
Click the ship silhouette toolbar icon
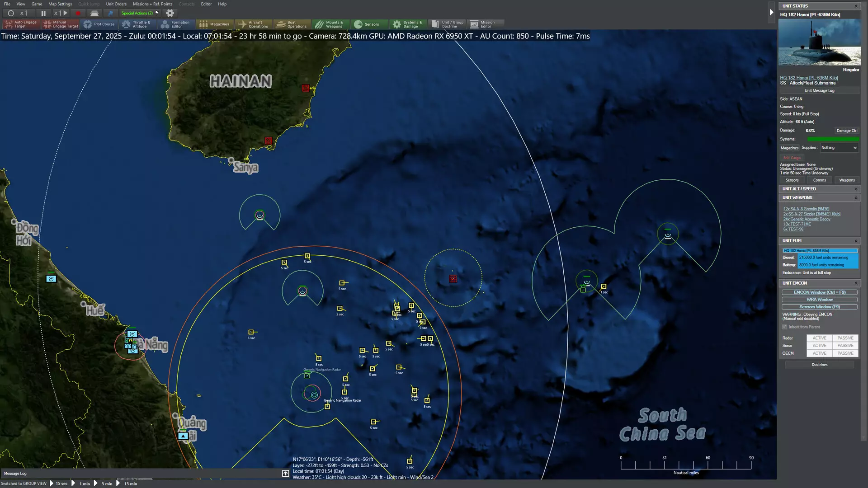point(94,13)
